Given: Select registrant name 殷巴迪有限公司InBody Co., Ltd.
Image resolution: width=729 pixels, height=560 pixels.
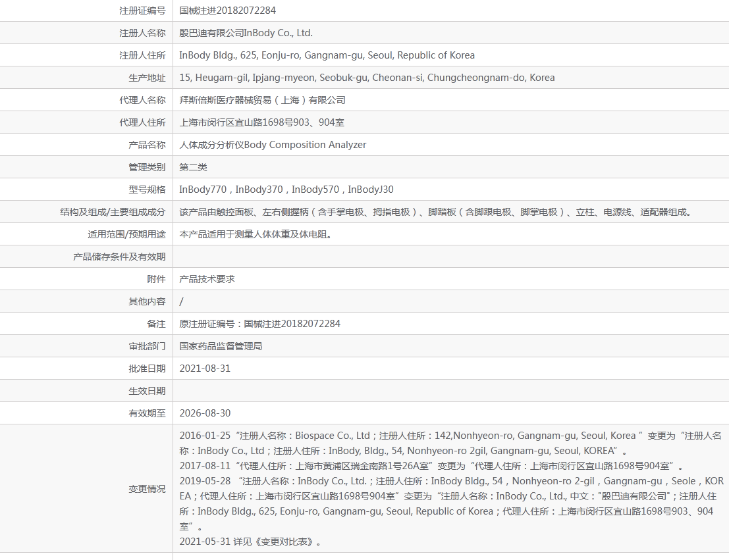Looking at the screenshot, I should (246, 33).
